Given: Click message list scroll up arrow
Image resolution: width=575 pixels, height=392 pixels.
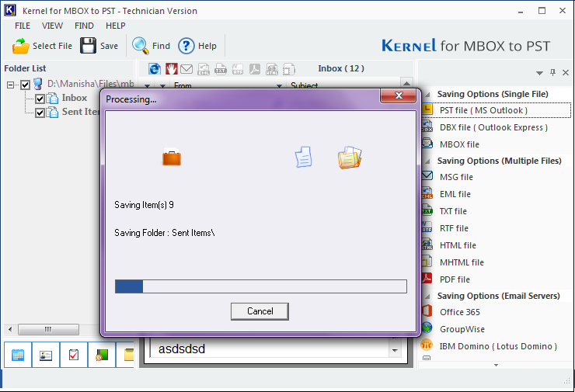Looking at the screenshot, I should pyautogui.click(x=406, y=83).
